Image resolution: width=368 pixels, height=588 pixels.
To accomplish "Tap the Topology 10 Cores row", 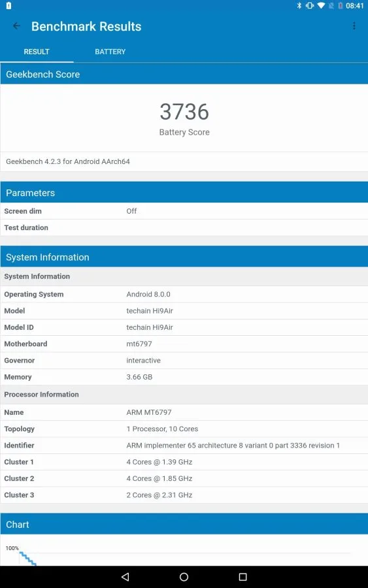I will (184, 429).
